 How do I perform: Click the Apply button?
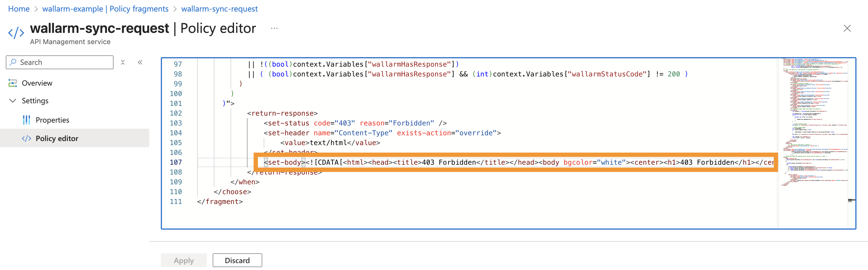click(184, 260)
